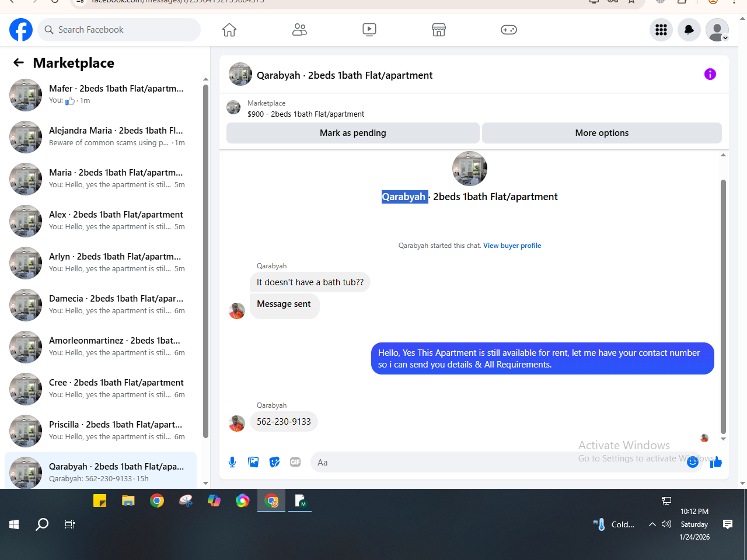Viewport: 747px width, 560px height.
Task: Open the Windows Start menu
Action: [x=14, y=524]
